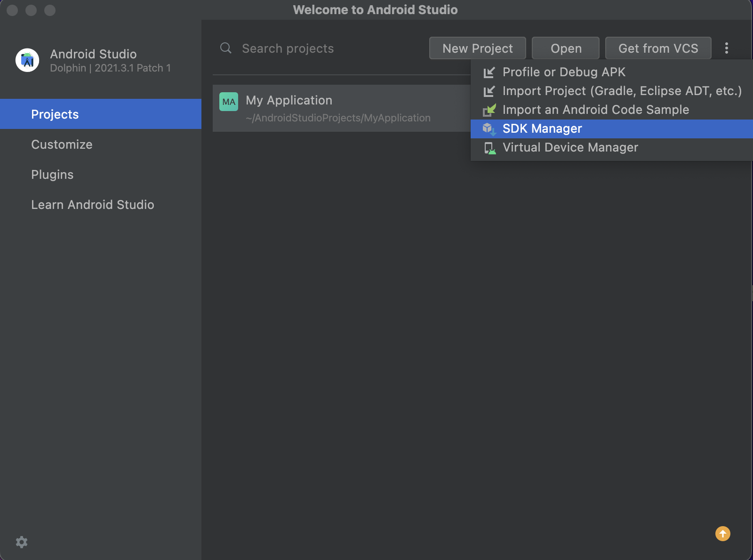Click the Open button
753x560 pixels.
pyautogui.click(x=566, y=48)
